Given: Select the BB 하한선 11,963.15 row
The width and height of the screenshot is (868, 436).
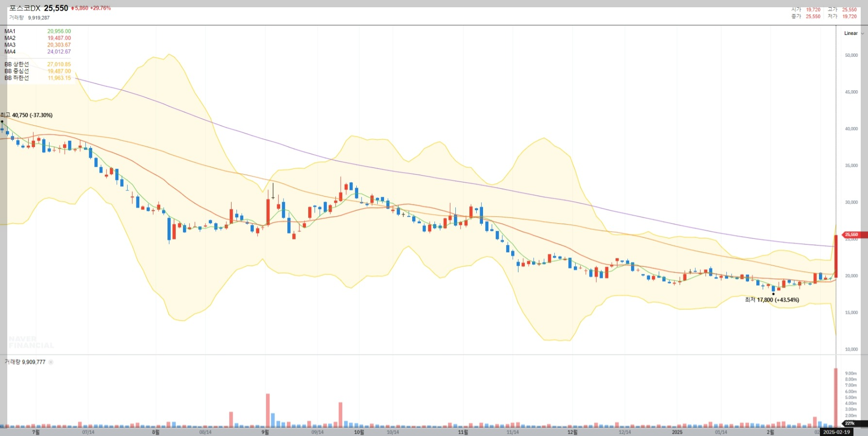Looking at the screenshot, I should pyautogui.click(x=37, y=78).
